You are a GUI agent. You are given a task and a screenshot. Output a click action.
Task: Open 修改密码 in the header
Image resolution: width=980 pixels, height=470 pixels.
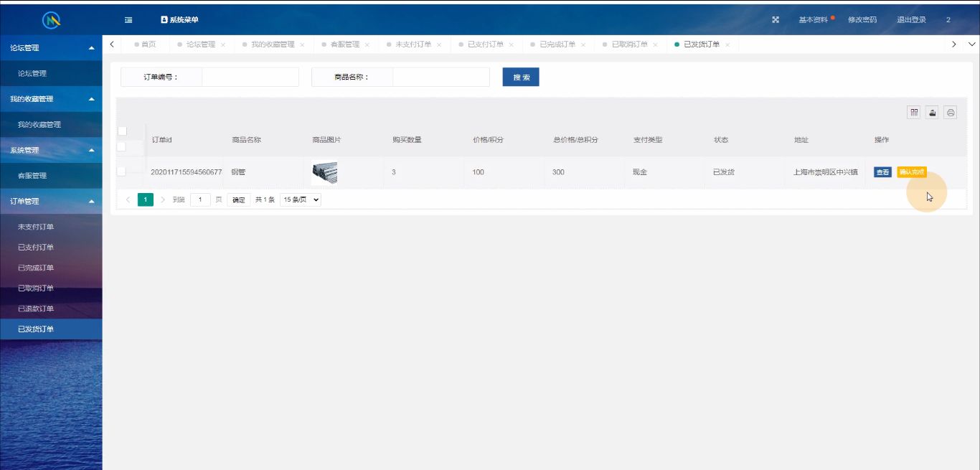pyautogui.click(x=862, y=20)
